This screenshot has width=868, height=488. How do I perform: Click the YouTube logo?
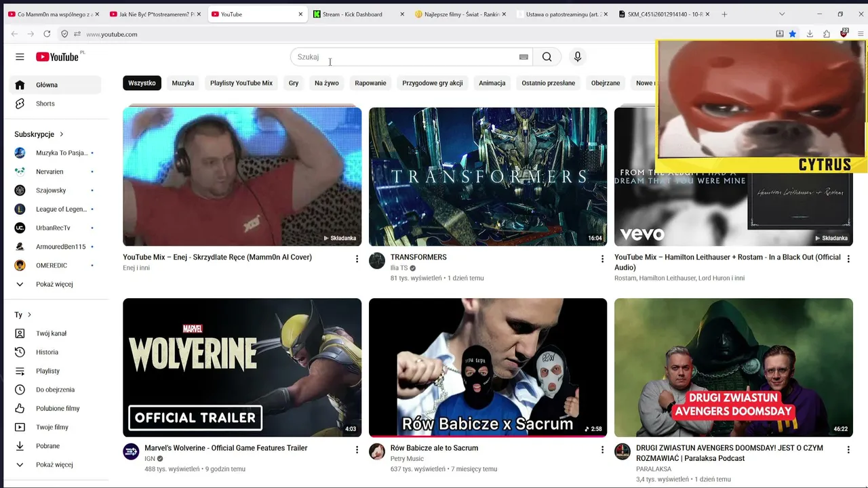click(x=58, y=57)
